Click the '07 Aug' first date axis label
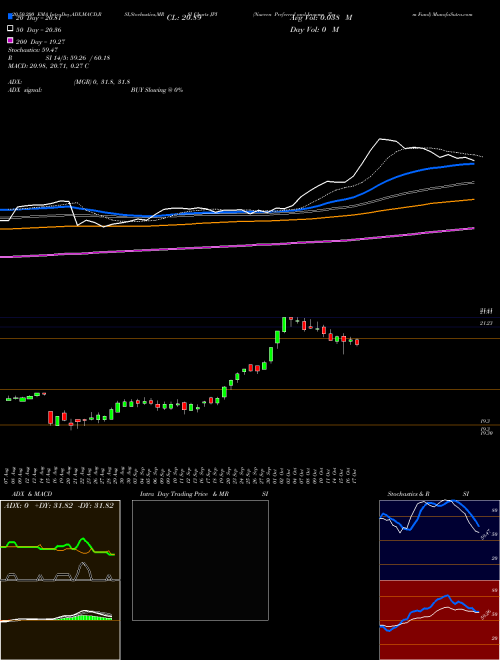The image size is (500, 660). point(8,476)
